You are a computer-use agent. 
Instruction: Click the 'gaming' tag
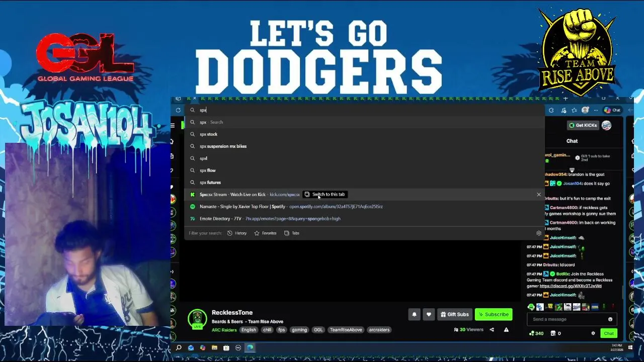pos(299,330)
